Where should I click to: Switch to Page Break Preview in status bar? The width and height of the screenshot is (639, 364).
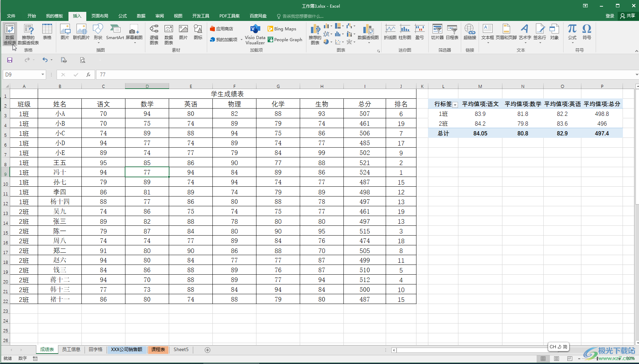tap(570, 358)
